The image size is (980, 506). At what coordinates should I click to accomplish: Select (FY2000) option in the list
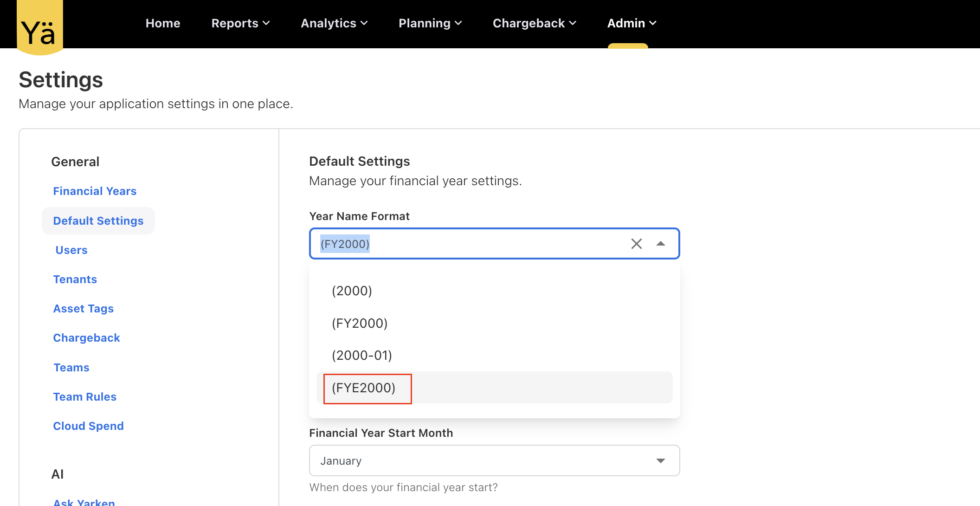click(360, 324)
